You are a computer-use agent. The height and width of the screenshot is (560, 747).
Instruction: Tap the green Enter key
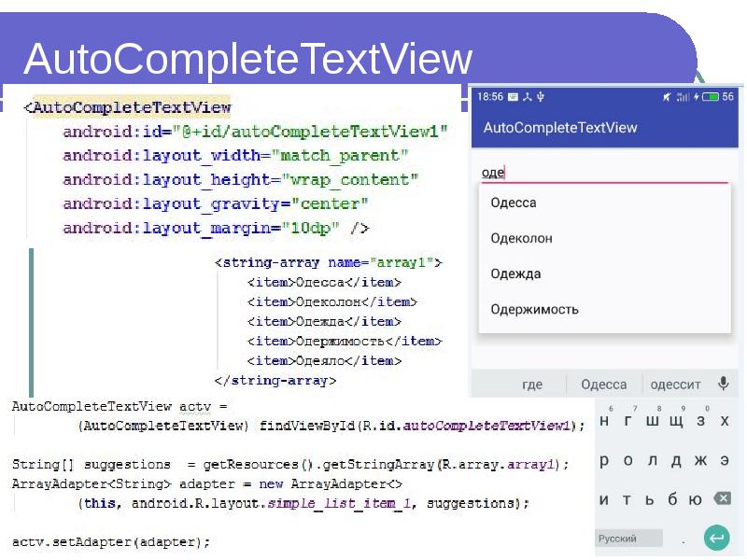click(718, 538)
